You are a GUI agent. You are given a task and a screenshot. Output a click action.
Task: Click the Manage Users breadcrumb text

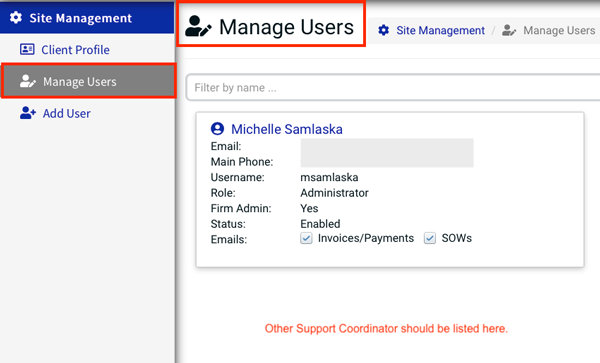tap(559, 30)
